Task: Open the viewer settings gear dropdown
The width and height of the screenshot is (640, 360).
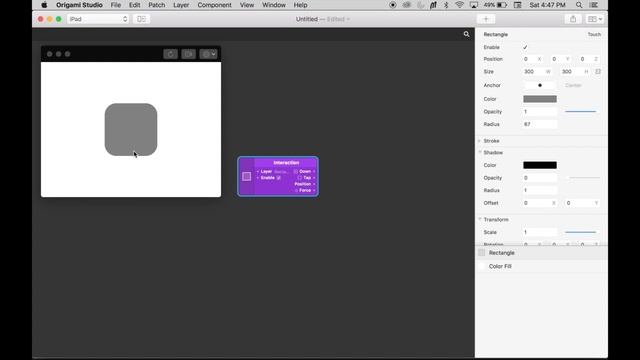Action: (208, 54)
